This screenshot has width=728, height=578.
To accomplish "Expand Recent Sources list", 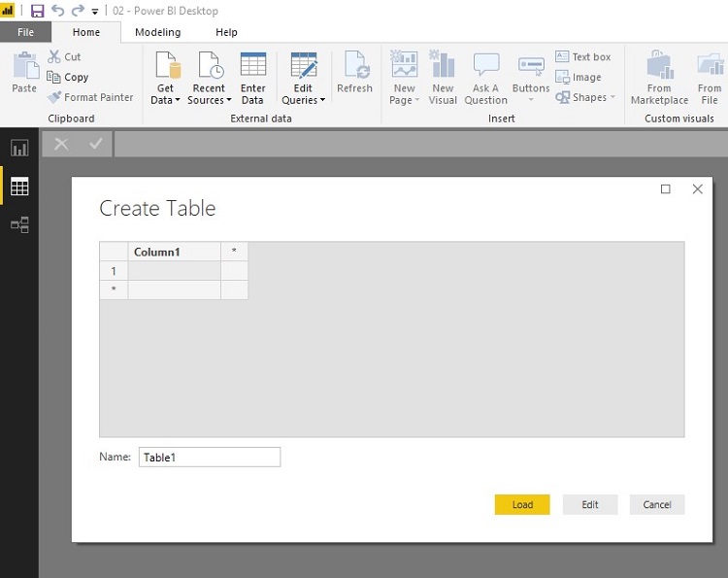I will click(209, 78).
